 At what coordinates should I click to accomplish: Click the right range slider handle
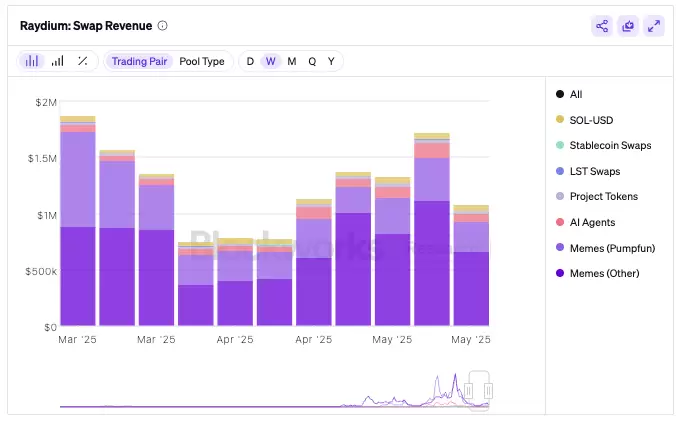tap(488, 391)
